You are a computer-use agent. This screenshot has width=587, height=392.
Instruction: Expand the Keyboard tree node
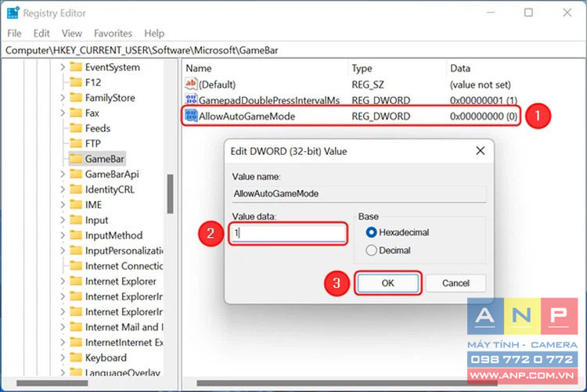(63, 358)
